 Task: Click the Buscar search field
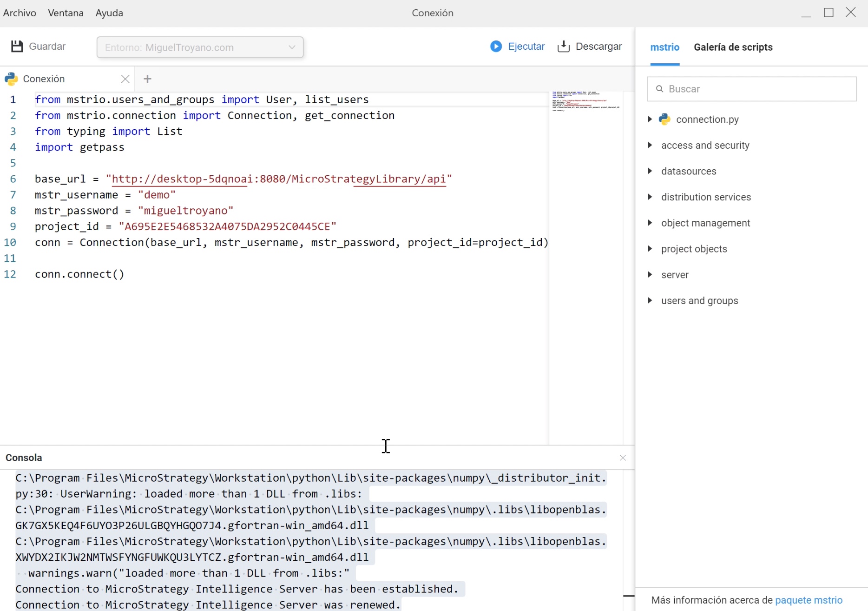[751, 89]
